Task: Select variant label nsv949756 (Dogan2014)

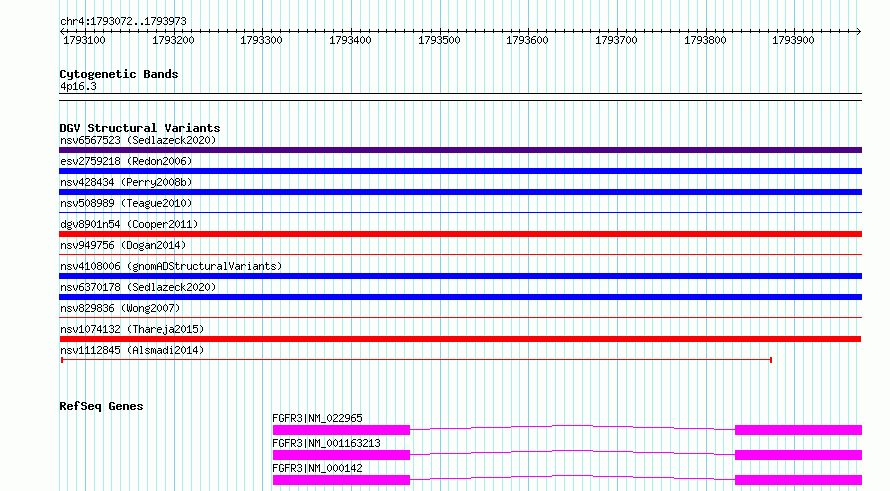Action: pos(123,245)
